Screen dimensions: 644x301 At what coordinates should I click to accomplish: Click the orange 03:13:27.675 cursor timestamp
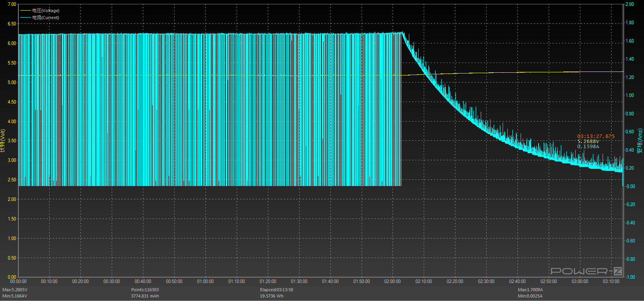coord(596,136)
